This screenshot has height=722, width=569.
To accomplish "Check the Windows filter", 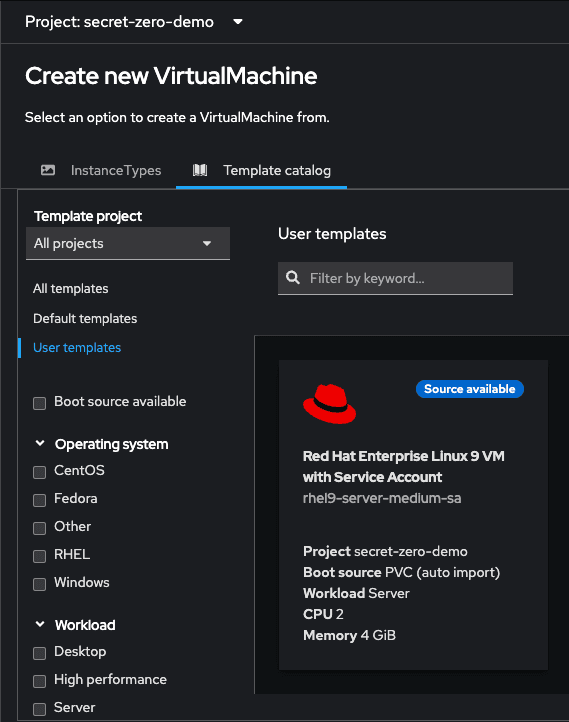I will click(x=40, y=584).
